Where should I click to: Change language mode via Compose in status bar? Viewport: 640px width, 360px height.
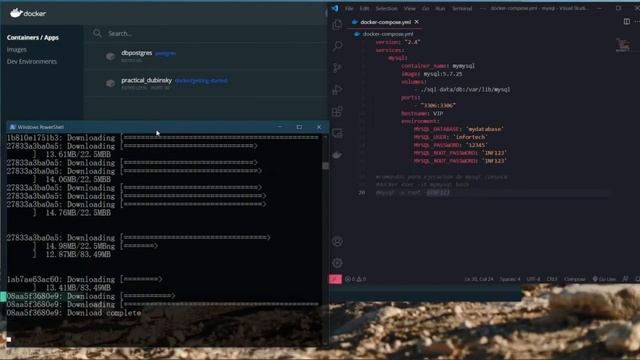[575, 279]
